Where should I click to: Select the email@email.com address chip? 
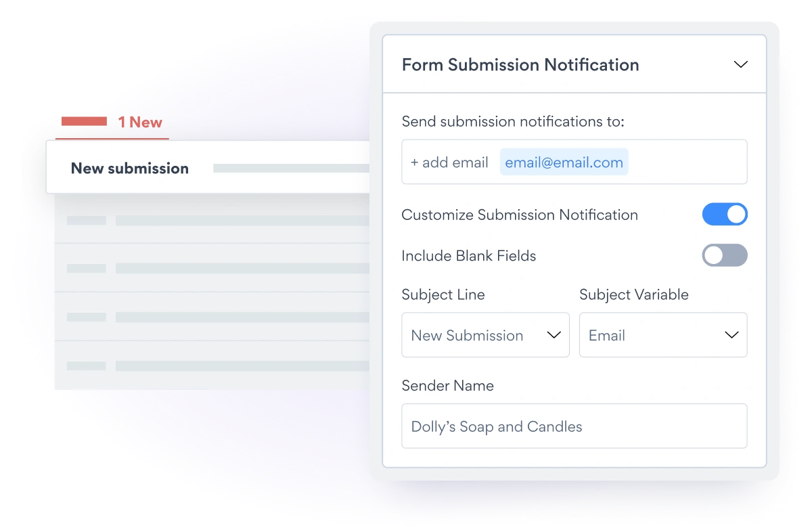[x=564, y=162]
